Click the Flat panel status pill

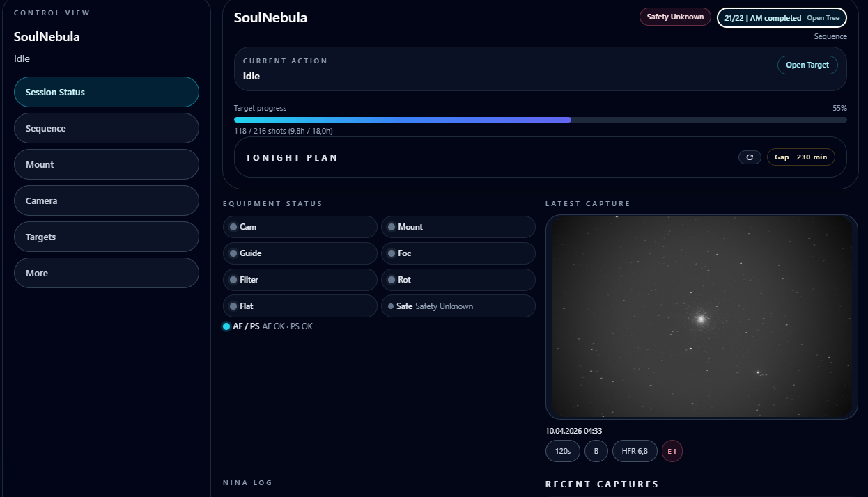point(300,306)
